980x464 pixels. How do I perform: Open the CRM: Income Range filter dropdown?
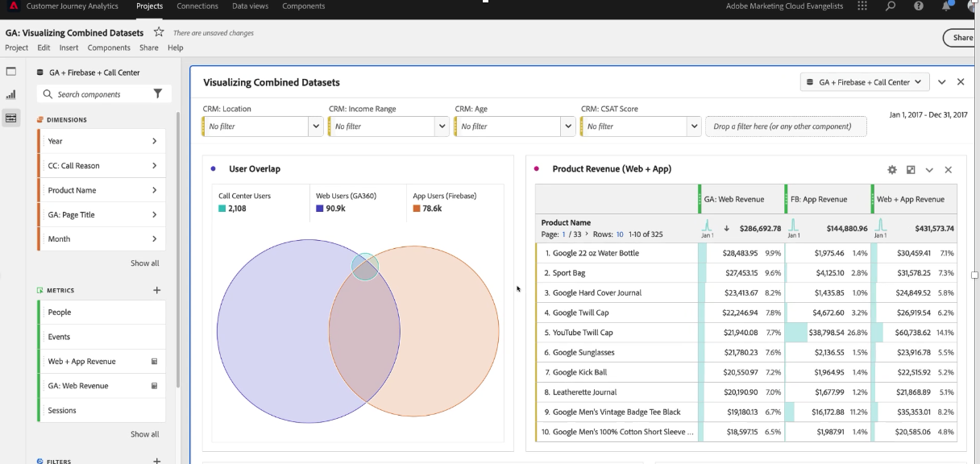click(442, 126)
